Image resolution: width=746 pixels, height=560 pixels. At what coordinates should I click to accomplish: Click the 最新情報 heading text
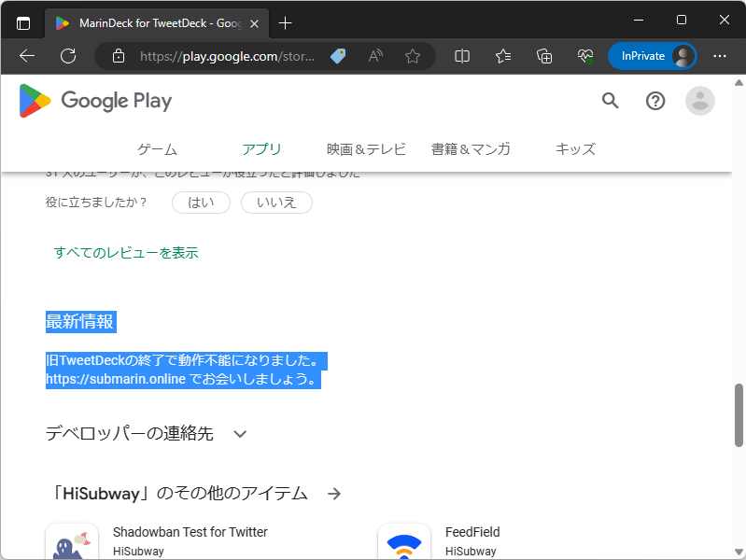[80, 322]
